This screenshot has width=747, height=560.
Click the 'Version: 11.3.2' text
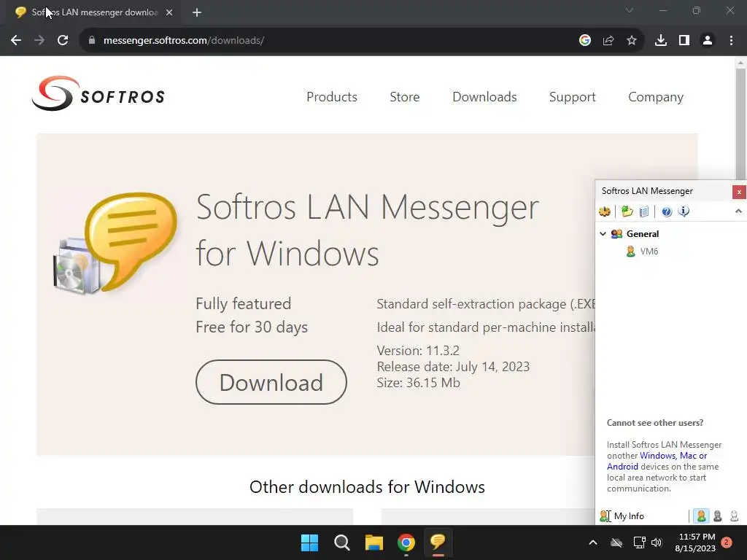click(x=418, y=351)
